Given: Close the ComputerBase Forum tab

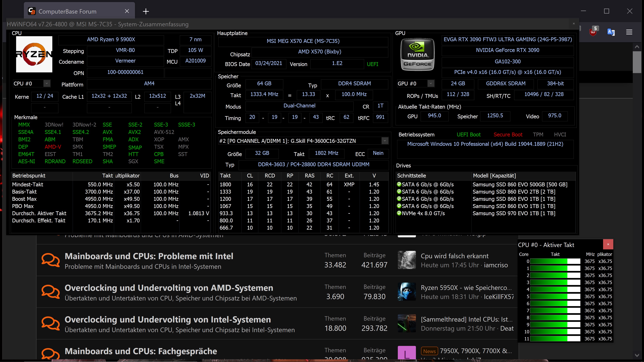Looking at the screenshot, I should [x=127, y=11].
